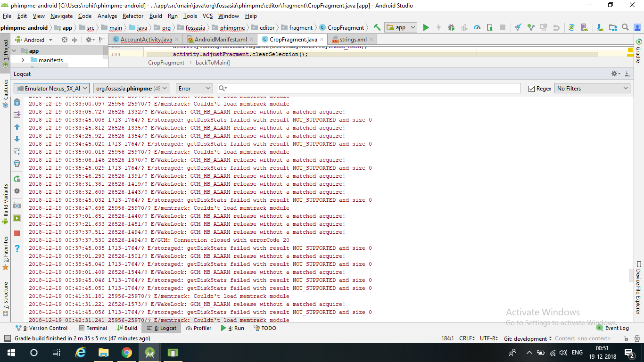Toggle soft-wrap in Logcat output
The height and width of the screenshot is (362, 644).
pyautogui.click(x=17, y=151)
